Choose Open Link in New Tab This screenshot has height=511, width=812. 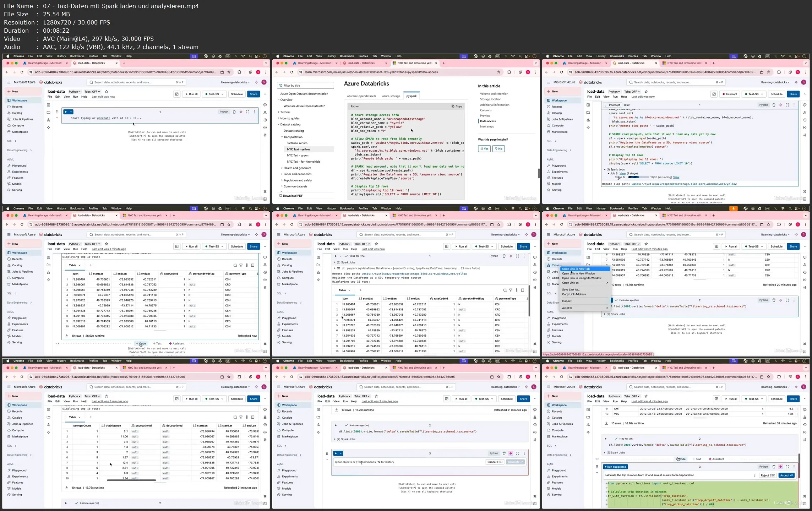pyautogui.click(x=584, y=269)
